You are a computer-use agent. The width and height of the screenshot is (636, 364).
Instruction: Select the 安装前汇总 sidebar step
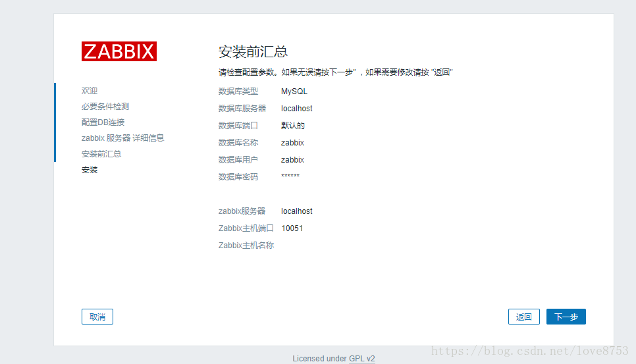(x=101, y=154)
